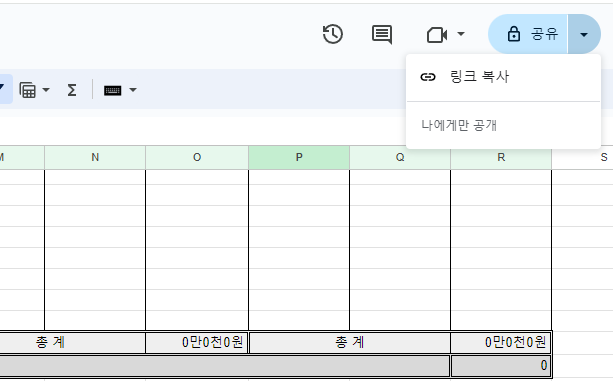Select column P header
Image resolution: width=613 pixels, height=381 pixels.
[x=299, y=157]
